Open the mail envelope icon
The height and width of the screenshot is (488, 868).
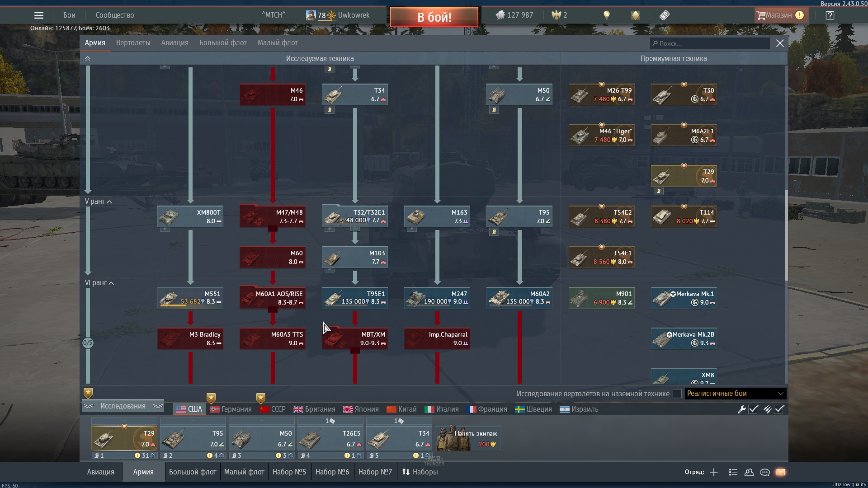[x=781, y=472]
